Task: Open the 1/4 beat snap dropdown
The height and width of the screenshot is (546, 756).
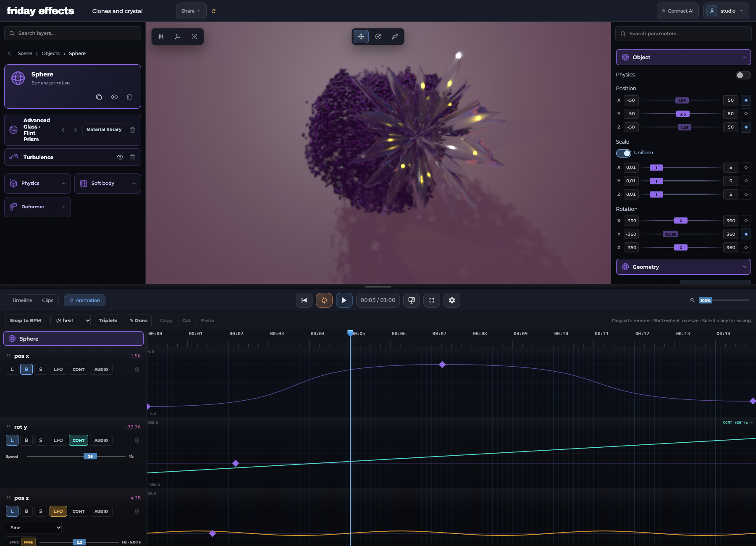Action: [71, 320]
